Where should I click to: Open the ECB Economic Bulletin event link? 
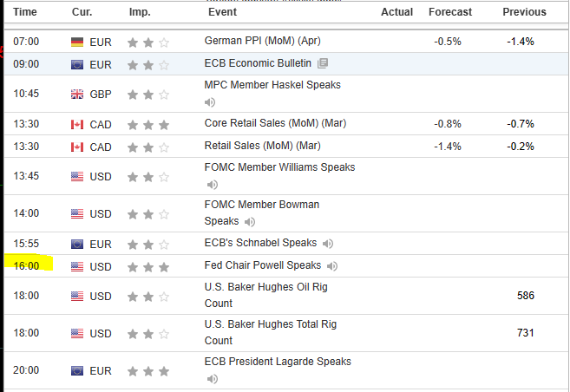click(x=258, y=63)
